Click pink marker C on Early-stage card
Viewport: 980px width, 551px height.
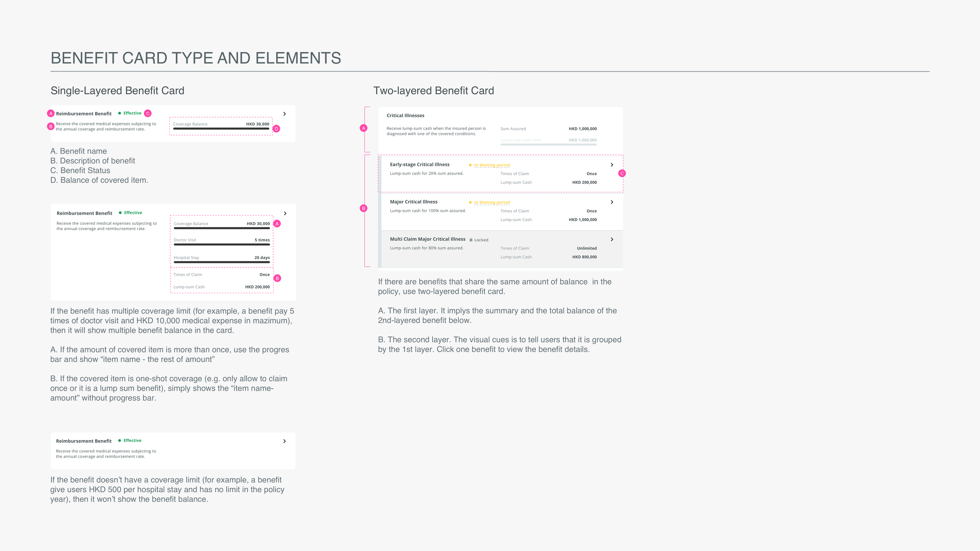click(x=622, y=173)
